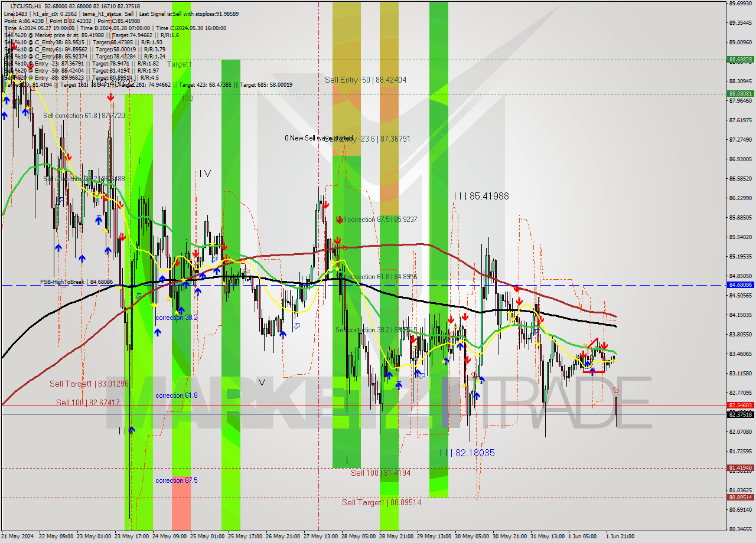Select the '0 New Sell wave started' label

pyautogui.click(x=319, y=138)
